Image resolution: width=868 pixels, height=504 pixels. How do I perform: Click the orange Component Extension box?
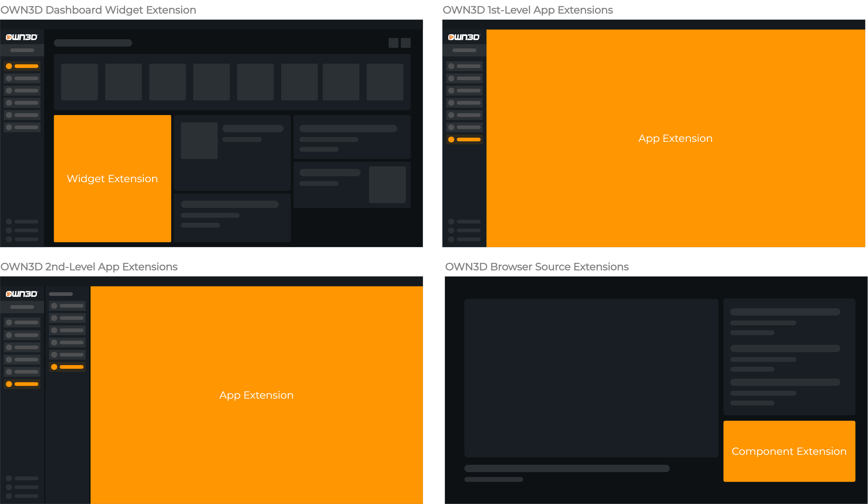(x=789, y=451)
